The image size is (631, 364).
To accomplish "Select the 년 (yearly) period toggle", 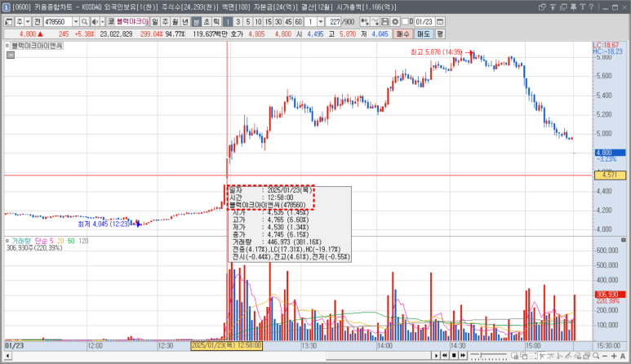I will (185, 22).
